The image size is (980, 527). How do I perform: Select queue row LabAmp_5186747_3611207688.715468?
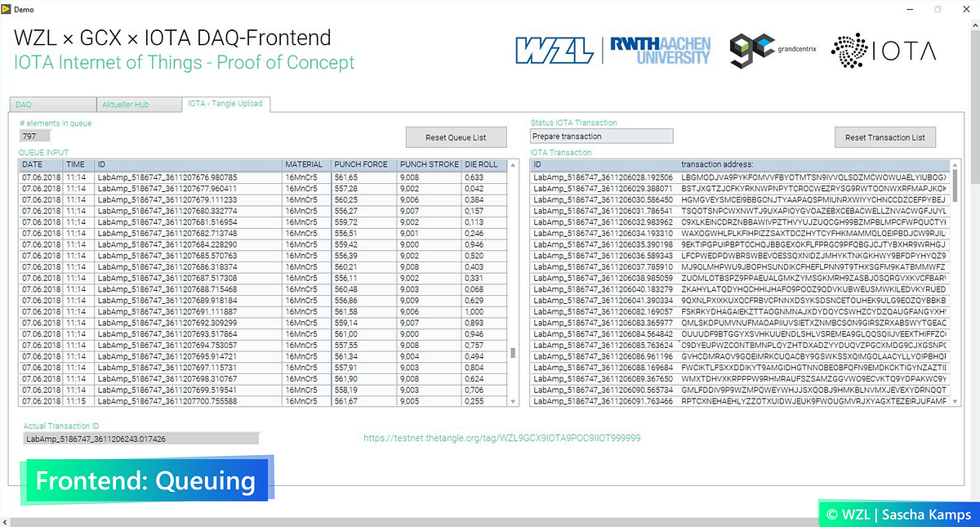click(264, 288)
